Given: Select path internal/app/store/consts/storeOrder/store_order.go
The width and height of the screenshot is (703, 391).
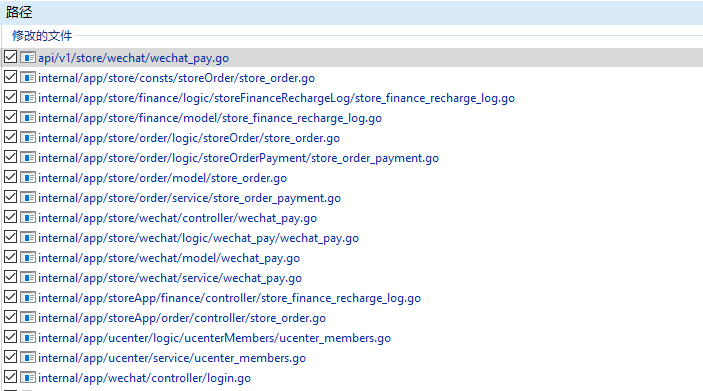Looking at the screenshot, I should 177,78.
